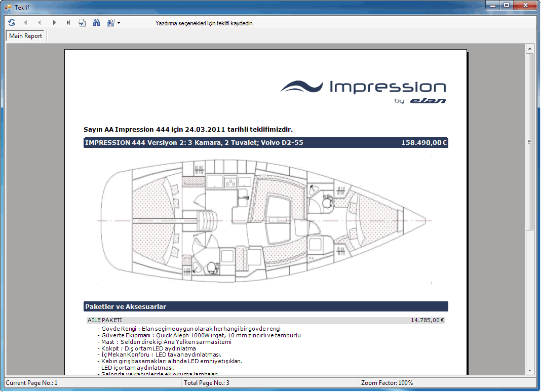Click the Current Page No. status entry
Screen dimensions: 541x392
pos(32,383)
